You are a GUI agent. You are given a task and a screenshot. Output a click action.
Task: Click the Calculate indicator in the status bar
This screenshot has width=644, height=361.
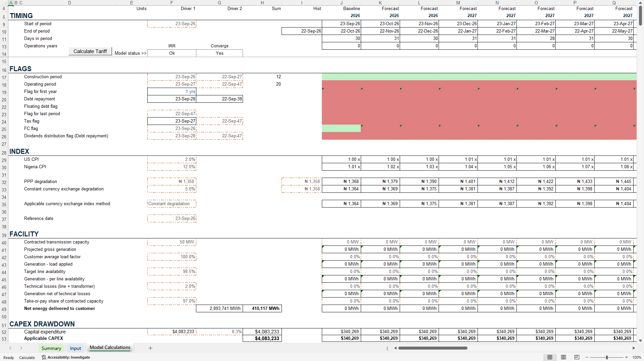coord(27,358)
